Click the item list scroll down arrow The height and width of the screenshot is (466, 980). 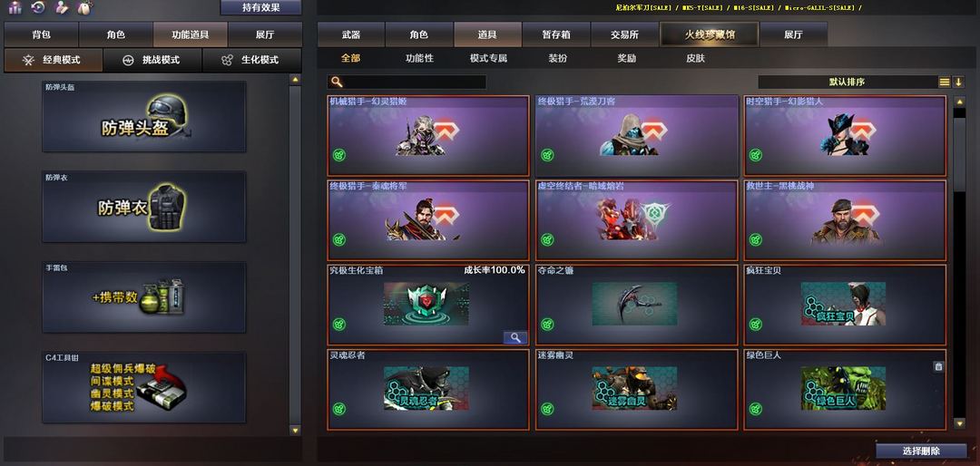point(959,423)
